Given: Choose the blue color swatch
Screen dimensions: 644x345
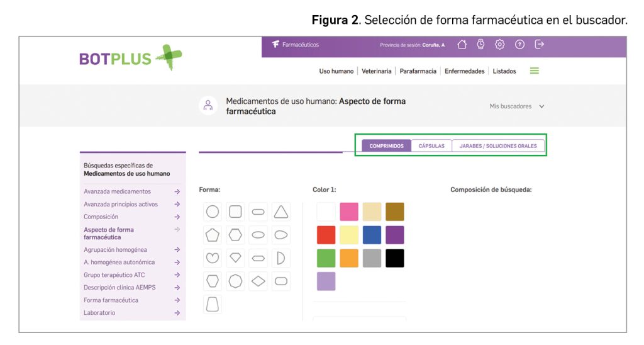Looking at the screenshot, I should (372, 235).
